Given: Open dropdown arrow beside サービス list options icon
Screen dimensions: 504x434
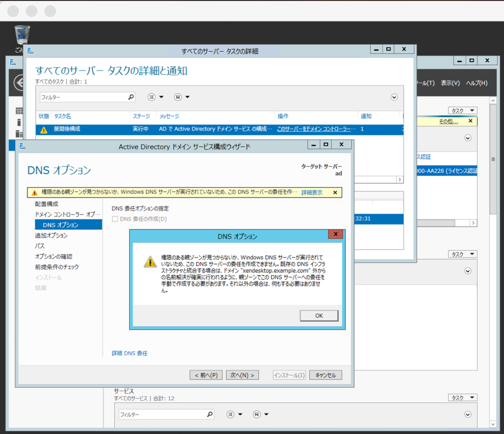Looking at the screenshot, I should point(240,414).
